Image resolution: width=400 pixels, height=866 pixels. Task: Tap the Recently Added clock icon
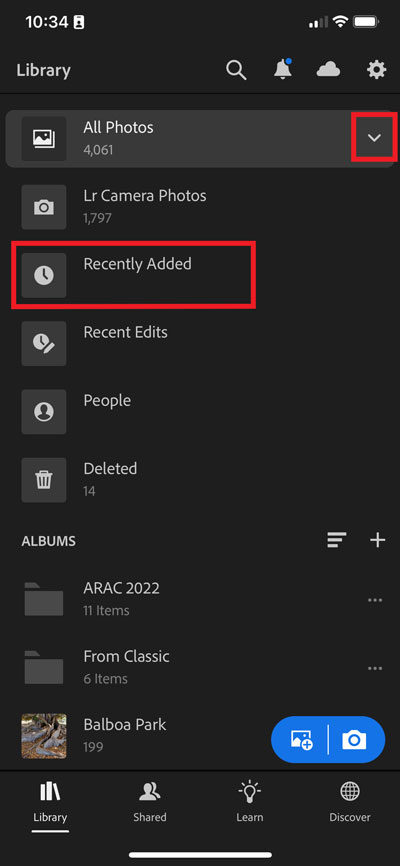tap(44, 275)
